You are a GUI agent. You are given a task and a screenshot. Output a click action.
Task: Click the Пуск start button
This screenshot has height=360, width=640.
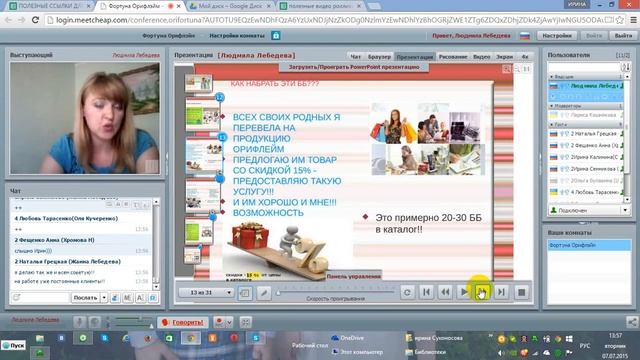point(13,345)
